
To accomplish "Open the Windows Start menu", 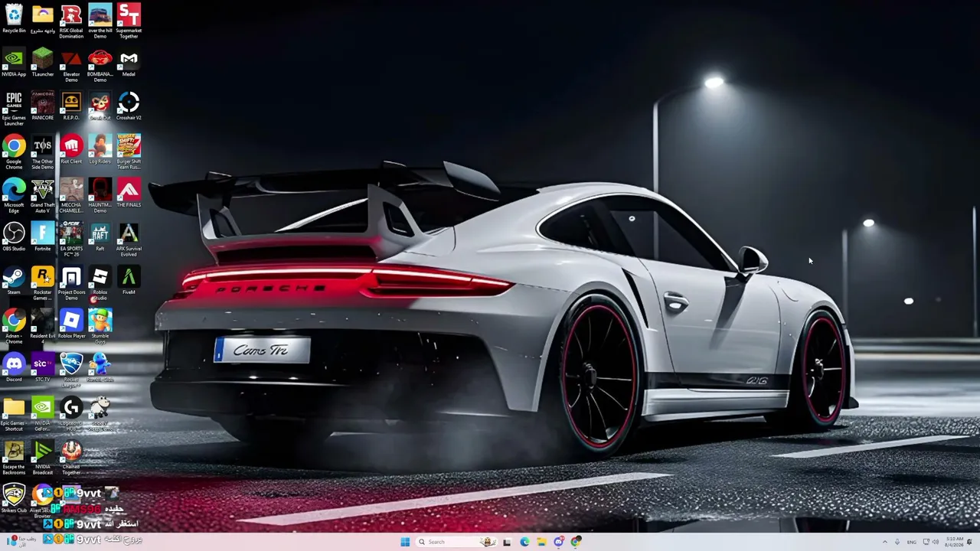I will pos(405,542).
